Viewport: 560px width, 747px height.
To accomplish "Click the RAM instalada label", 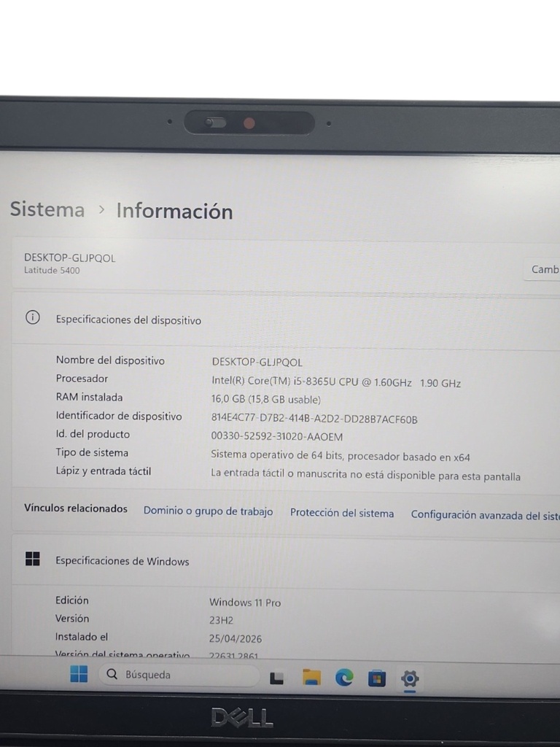I will click(x=89, y=398).
